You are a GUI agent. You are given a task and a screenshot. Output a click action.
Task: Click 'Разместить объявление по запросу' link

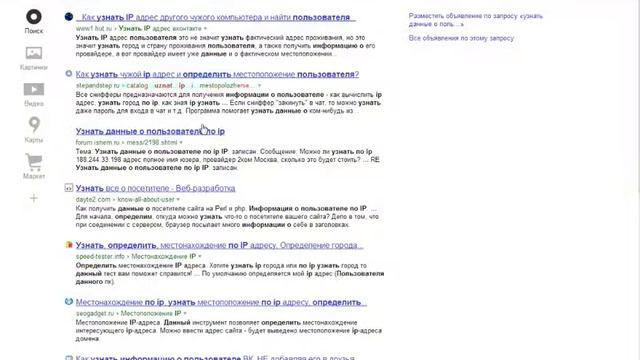click(476, 20)
